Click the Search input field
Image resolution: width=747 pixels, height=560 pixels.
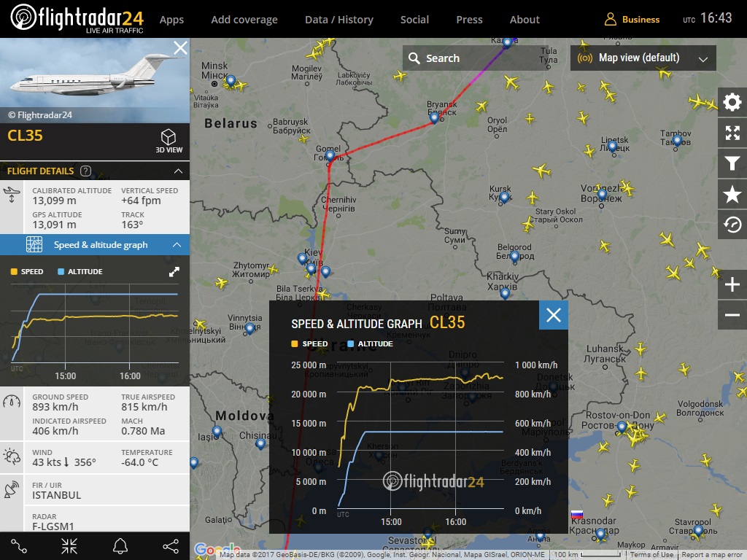[474, 58]
